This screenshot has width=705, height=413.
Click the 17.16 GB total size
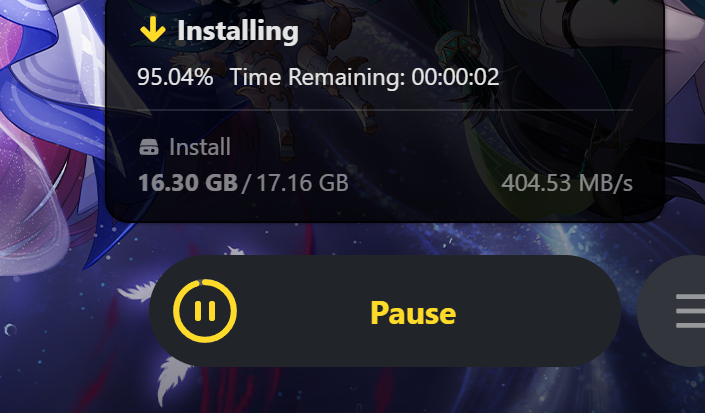302,183
